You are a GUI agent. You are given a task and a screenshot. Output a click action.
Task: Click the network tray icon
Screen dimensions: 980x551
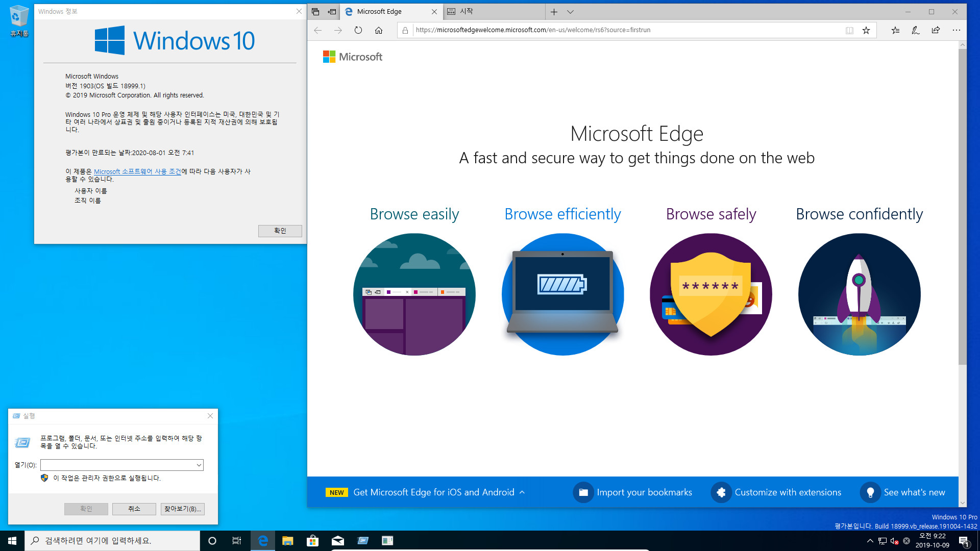882,541
